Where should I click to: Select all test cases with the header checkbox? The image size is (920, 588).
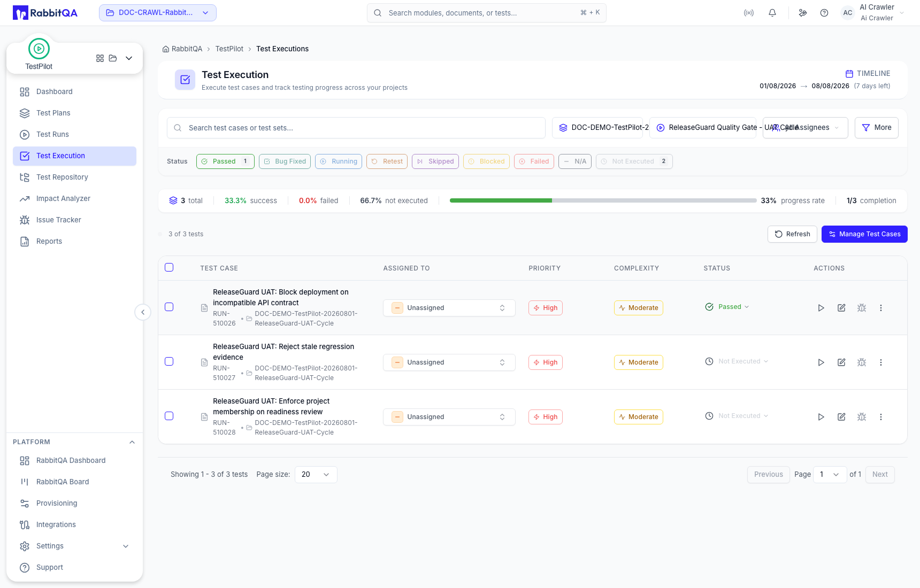pos(169,267)
